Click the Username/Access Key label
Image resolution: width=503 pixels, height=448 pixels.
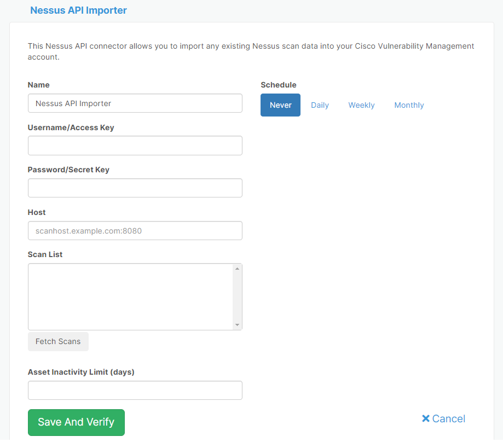[x=71, y=127]
